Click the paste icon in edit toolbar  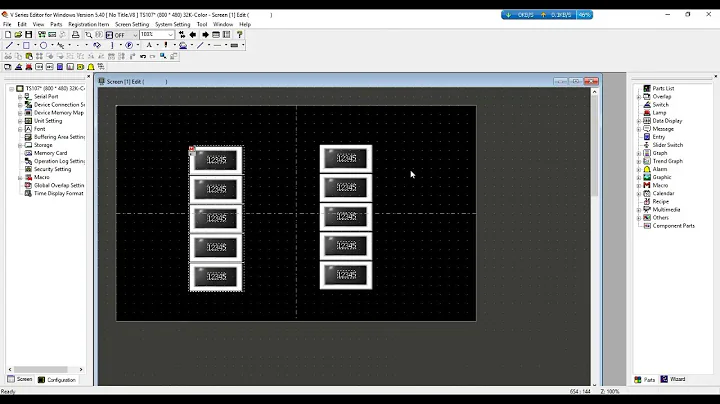(29, 56)
